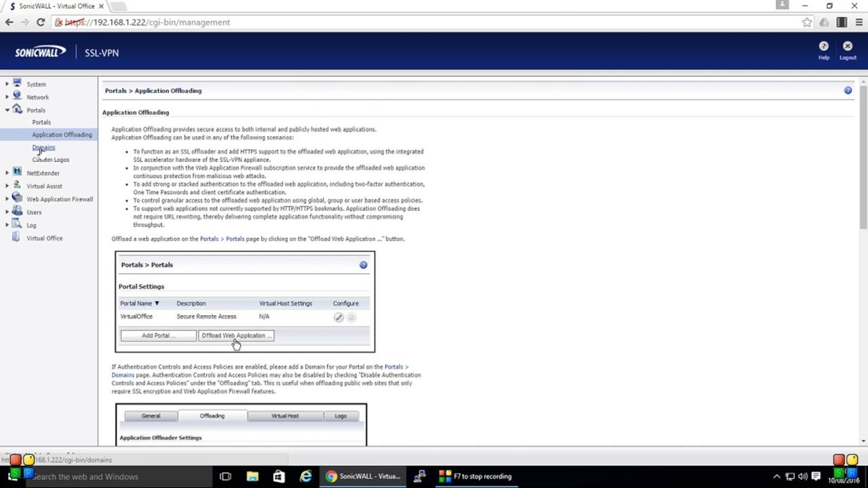Switch to the Virtual Host tab
Viewport: 868px width, 488px height.
(x=285, y=416)
